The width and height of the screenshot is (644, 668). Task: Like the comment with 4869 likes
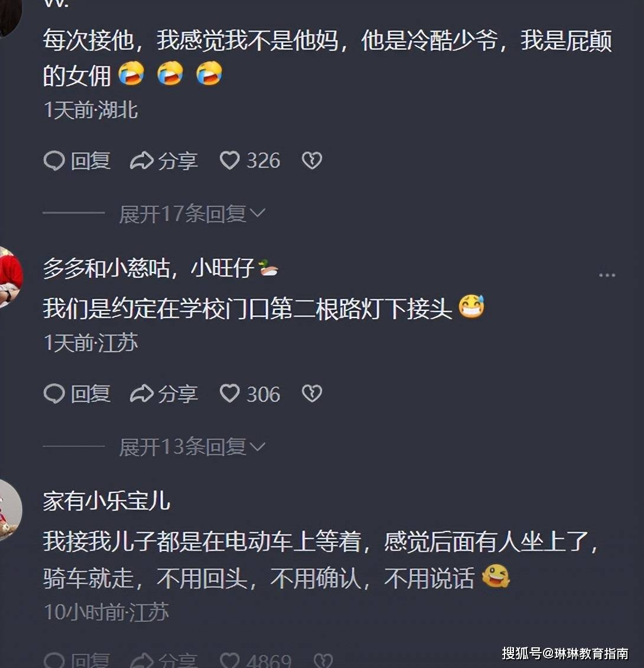pyautogui.click(x=256, y=660)
